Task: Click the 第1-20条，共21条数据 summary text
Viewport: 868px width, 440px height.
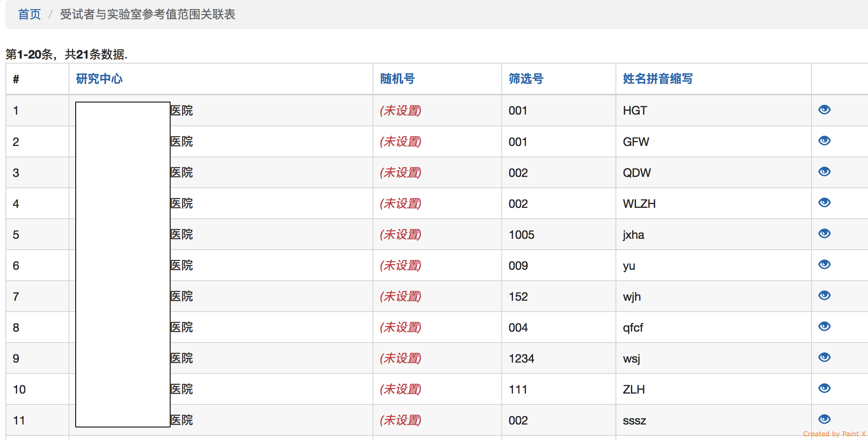Action: click(66, 54)
